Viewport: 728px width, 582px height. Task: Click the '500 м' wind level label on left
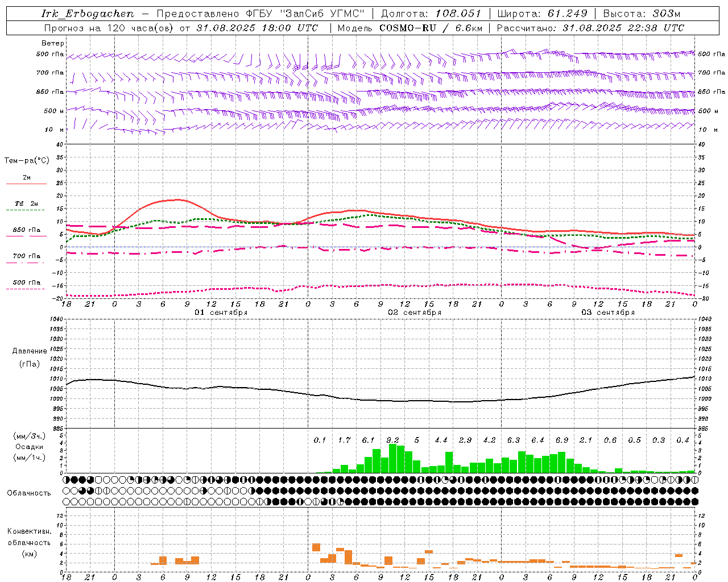tap(54, 111)
